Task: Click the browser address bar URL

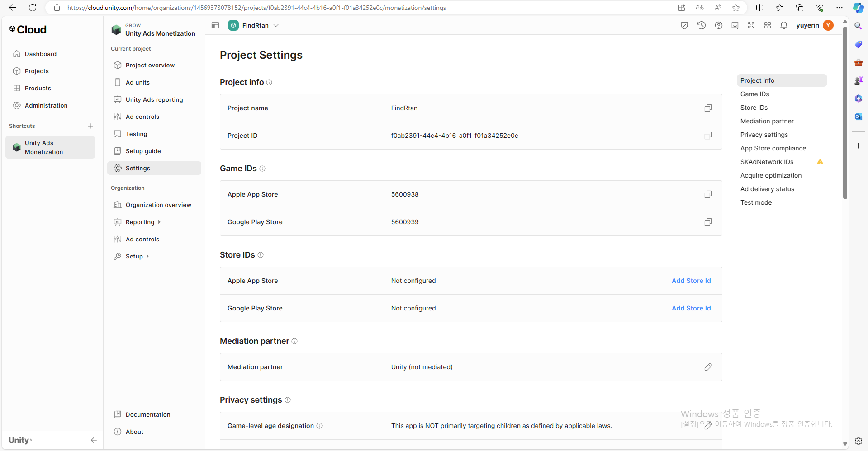Action: (256, 8)
